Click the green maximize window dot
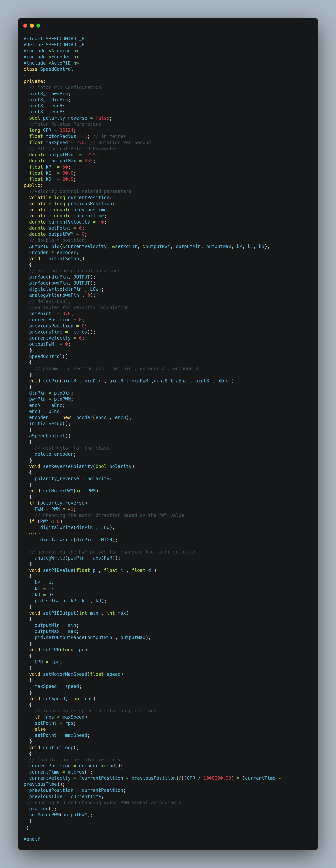 click(x=38, y=26)
